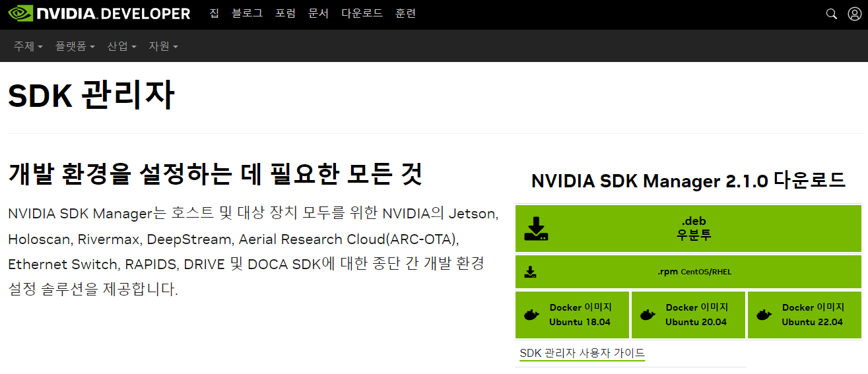Click Docker whale icon for Ubuntu 20.04
Image resolution: width=868 pixels, height=374 pixels.
tap(648, 315)
